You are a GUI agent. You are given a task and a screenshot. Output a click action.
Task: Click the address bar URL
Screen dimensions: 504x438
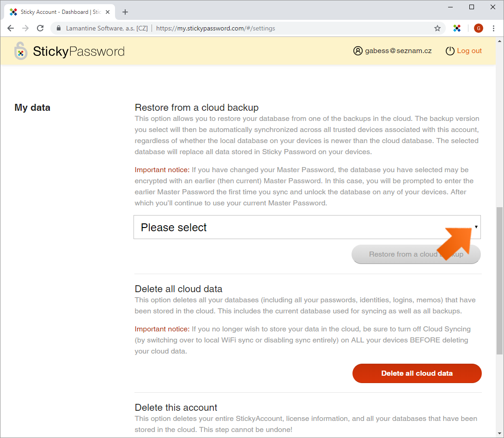[215, 28]
